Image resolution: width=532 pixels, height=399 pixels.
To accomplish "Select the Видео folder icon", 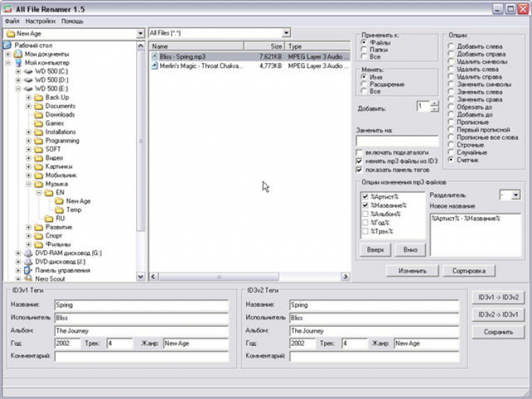I will 39,158.
